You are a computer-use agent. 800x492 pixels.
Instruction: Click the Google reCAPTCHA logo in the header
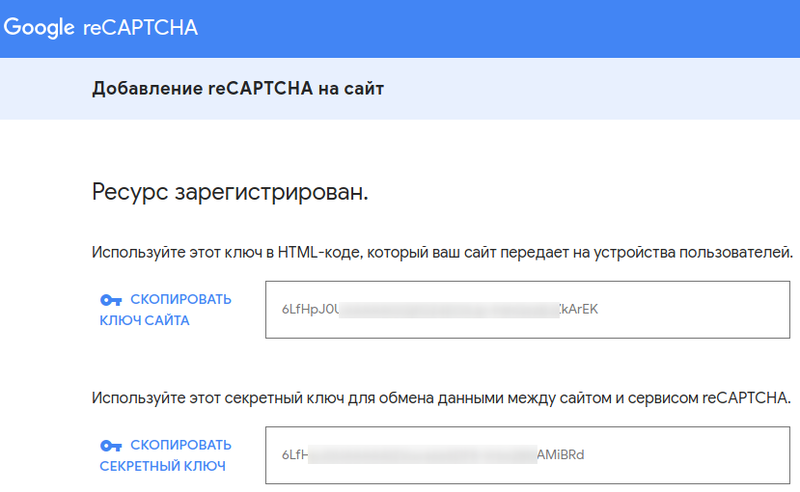pos(101,28)
